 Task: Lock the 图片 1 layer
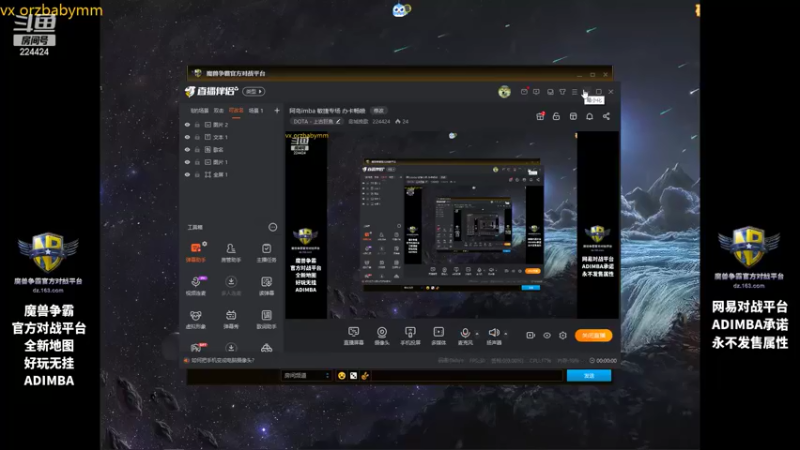(x=197, y=162)
